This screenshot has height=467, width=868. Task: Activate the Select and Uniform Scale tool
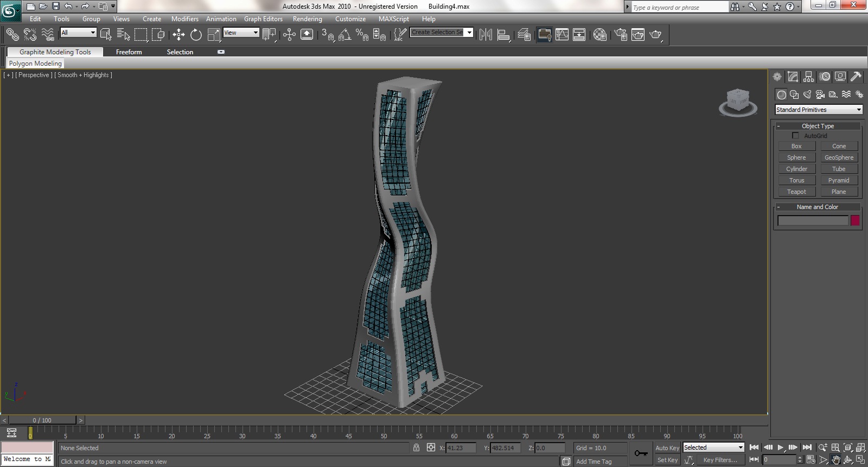point(214,35)
